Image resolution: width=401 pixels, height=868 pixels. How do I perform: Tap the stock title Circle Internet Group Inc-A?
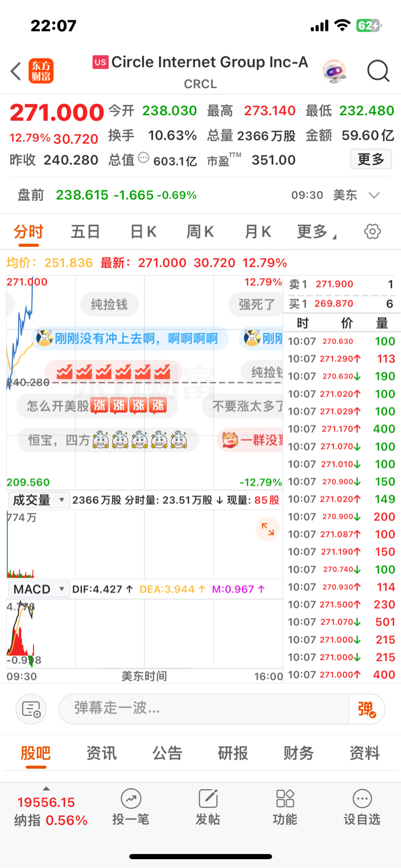point(209,62)
